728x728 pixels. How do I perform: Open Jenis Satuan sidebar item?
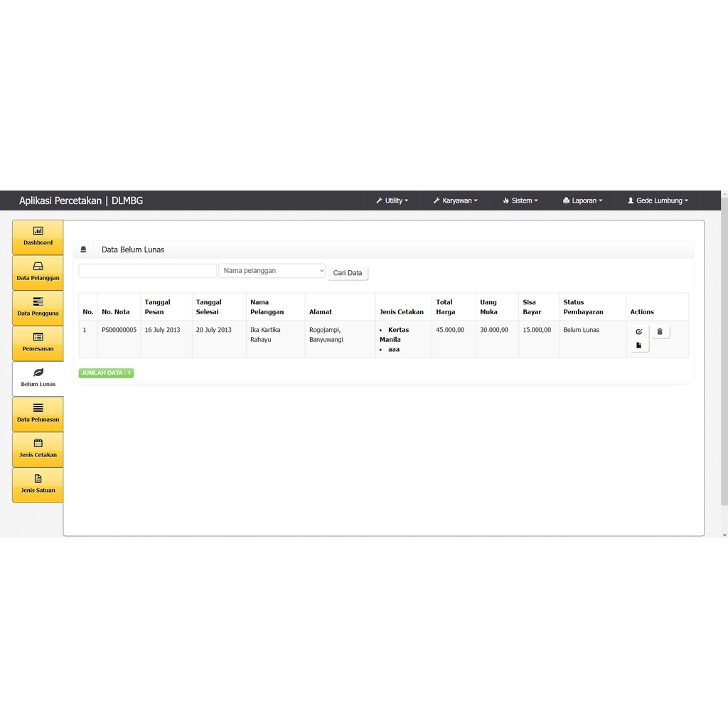[x=38, y=484]
